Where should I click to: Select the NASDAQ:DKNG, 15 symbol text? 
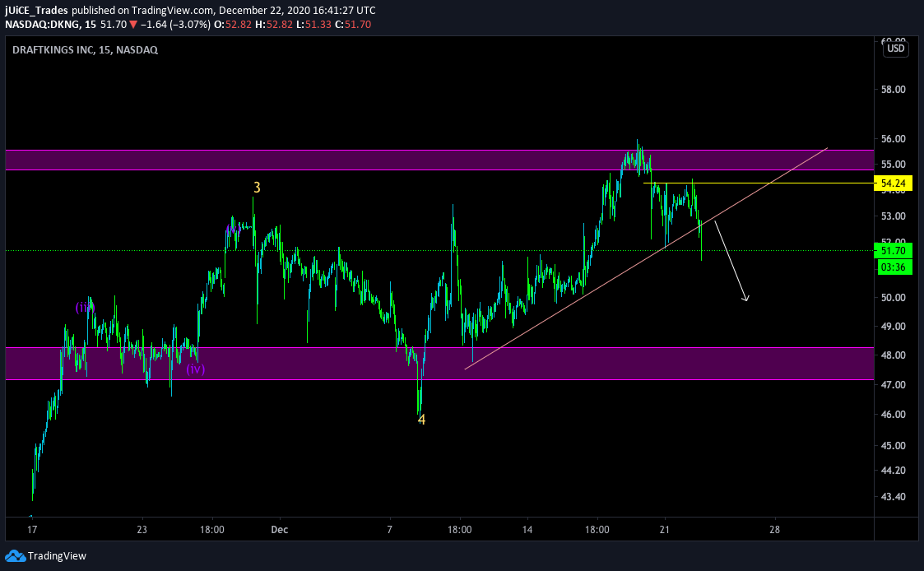[x=51, y=24]
